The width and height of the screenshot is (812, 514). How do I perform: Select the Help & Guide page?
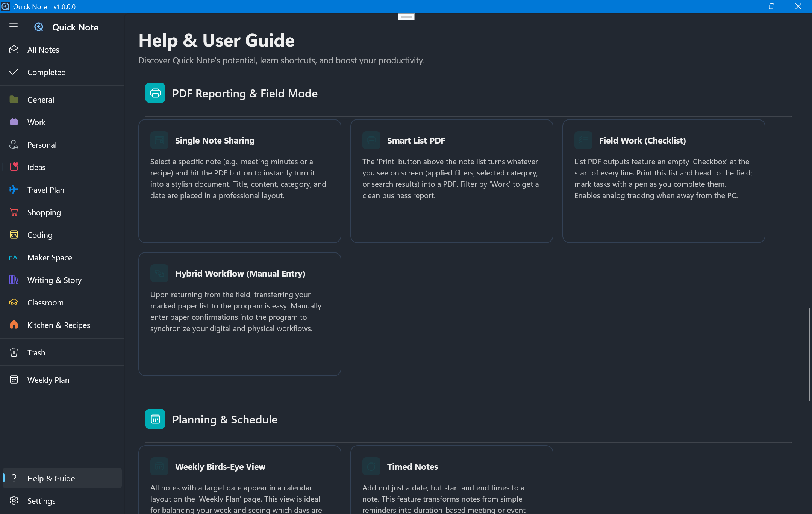(51, 478)
